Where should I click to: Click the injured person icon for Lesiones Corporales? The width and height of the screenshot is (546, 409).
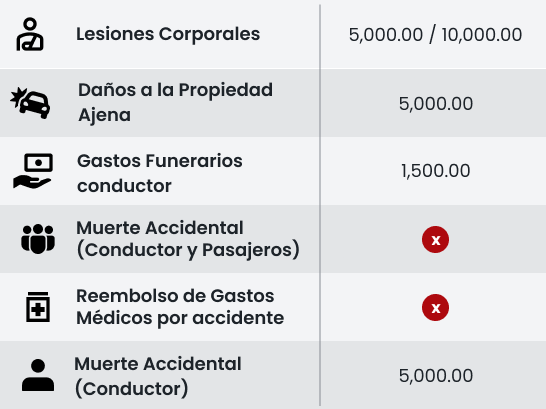[30, 34]
